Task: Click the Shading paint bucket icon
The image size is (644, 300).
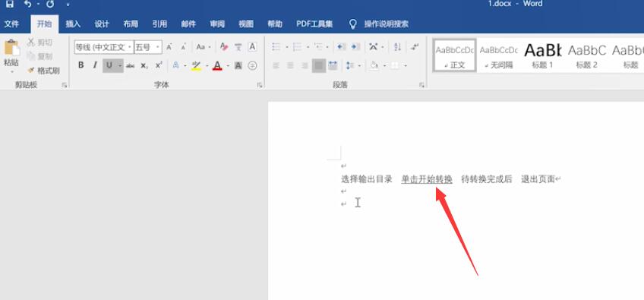Action: pos(374,65)
